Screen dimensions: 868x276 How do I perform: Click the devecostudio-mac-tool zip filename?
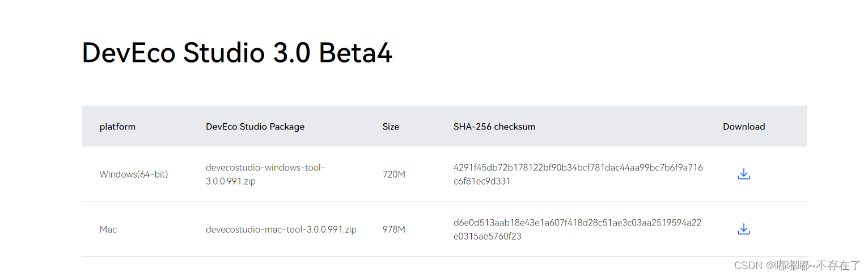pyautogui.click(x=281, y=229)
